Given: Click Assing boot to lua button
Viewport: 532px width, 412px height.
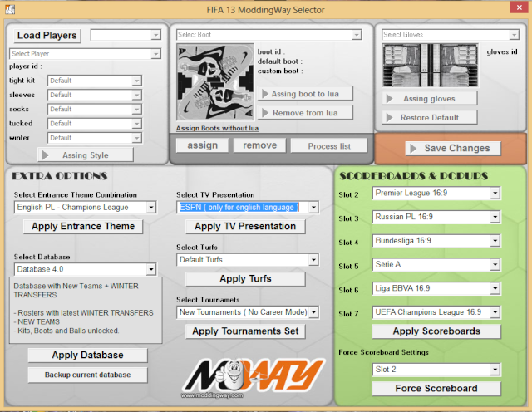Looking at the screenshot, I should pyautogui.click(x=305, y=94).
